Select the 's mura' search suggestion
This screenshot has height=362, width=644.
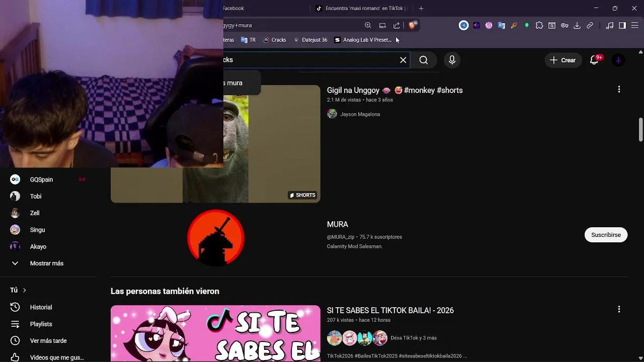coord(242,83)
